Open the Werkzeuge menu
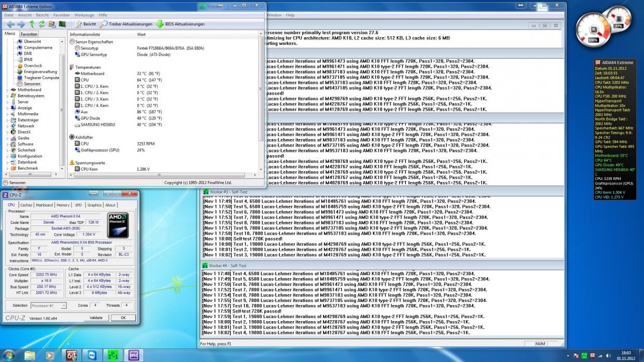Image resolution: width=644 pixels, height=362 pixels. pyautogui.click(x=84, y=15)
